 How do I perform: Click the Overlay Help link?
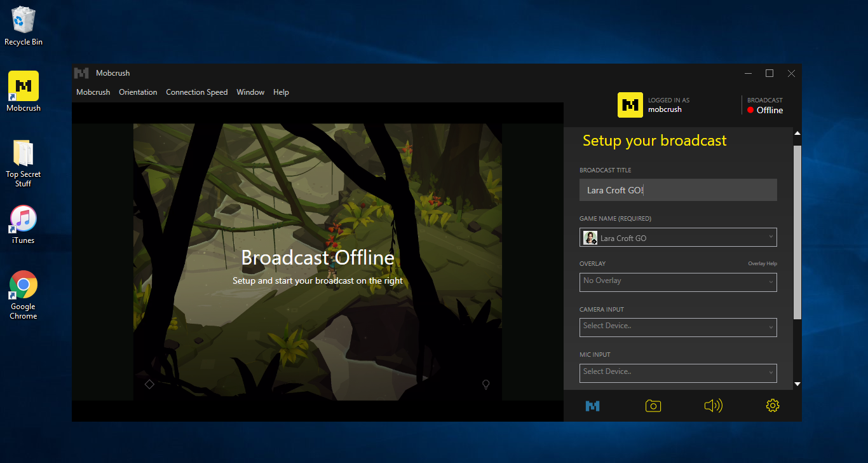763,263
